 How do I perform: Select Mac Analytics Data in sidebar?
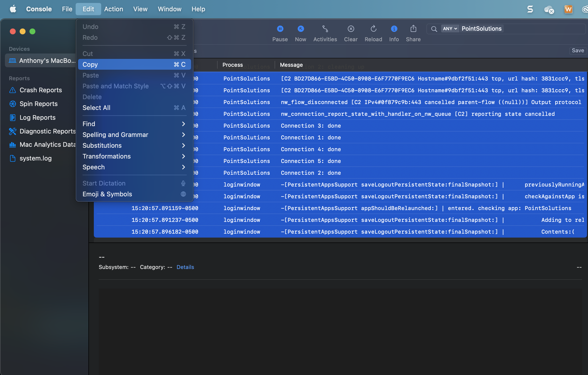(42, 145)
